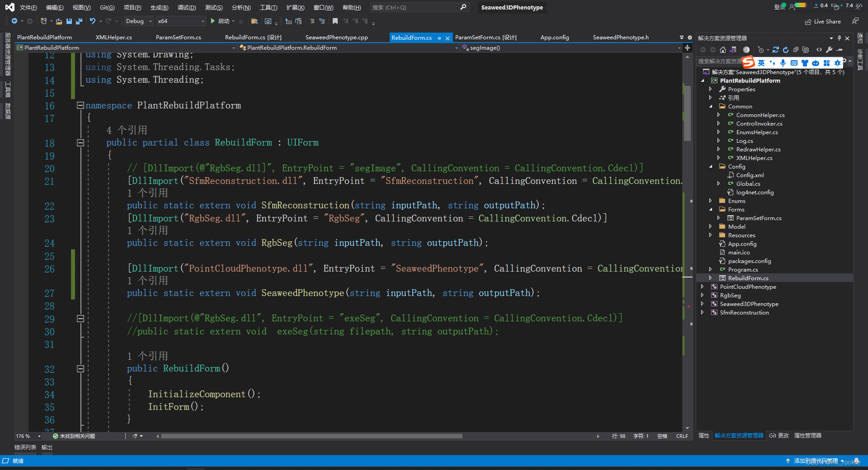Click Show All Files icon in Solution Explorer
The width and height of the screenshot is (868, 470).
tap(806, 50)
